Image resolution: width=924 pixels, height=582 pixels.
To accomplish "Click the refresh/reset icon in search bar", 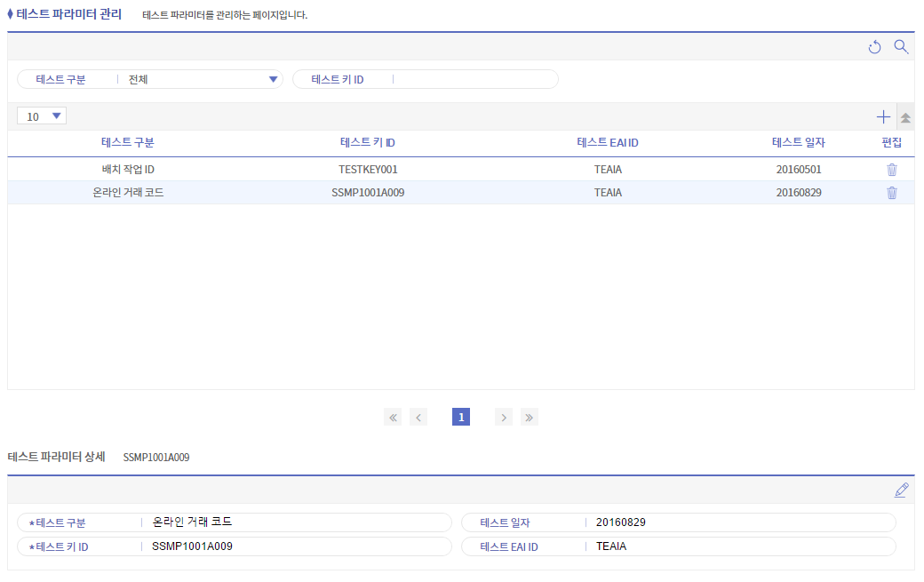I will coord(874,47).
